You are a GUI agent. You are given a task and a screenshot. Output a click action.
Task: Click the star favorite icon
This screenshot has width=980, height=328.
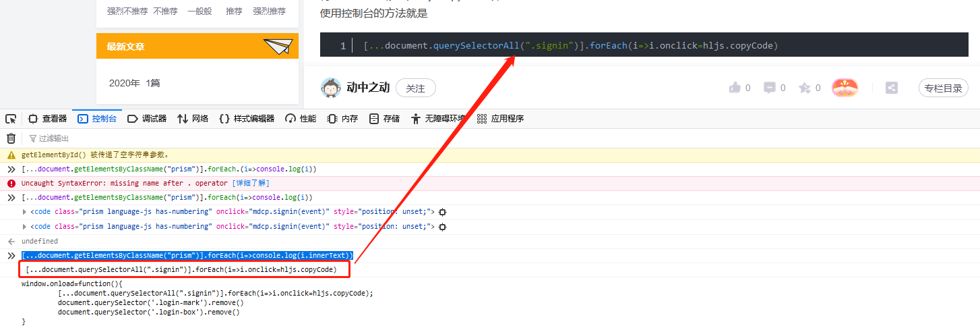coord(805,88)
